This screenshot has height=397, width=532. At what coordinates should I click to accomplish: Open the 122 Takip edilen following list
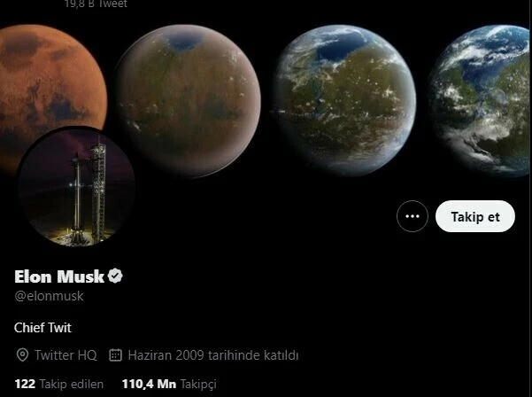[x=59, y=384]
